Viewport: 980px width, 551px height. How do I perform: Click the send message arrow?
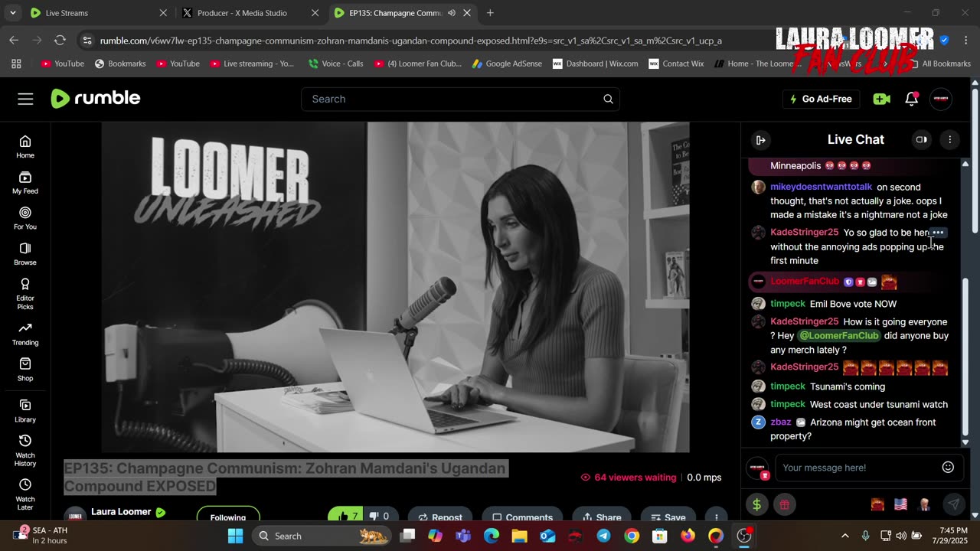(x=953, y=504)
